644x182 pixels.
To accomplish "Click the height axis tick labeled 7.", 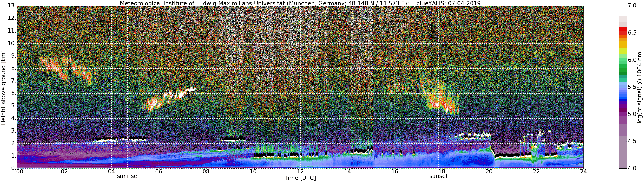I will [x=14, y=81].
